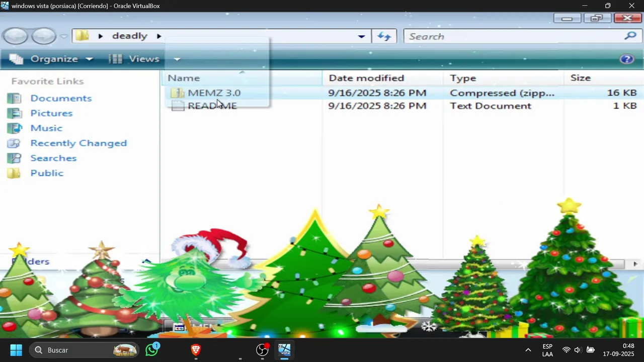Click the '1 KB' size cell
The height and width of the screenshot is (362, 644).
[x=625, y=106]
